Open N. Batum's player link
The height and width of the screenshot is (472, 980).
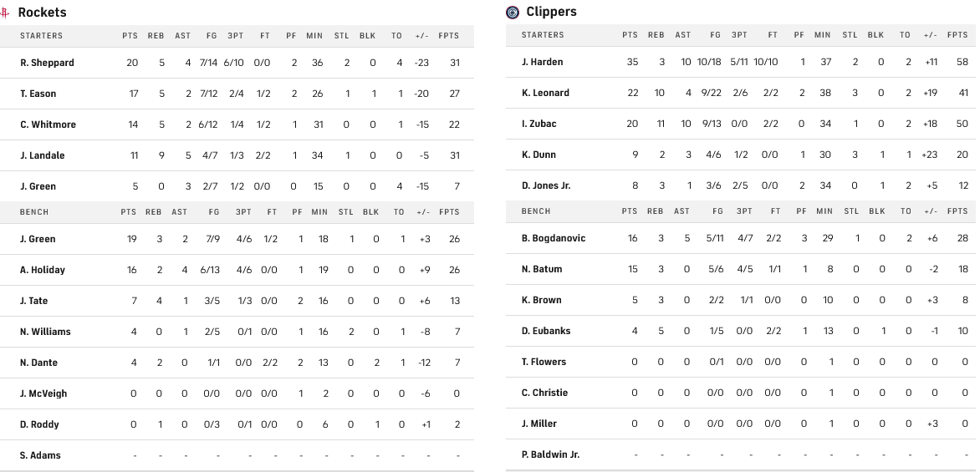pyautogui.click(x=542, y=269)
